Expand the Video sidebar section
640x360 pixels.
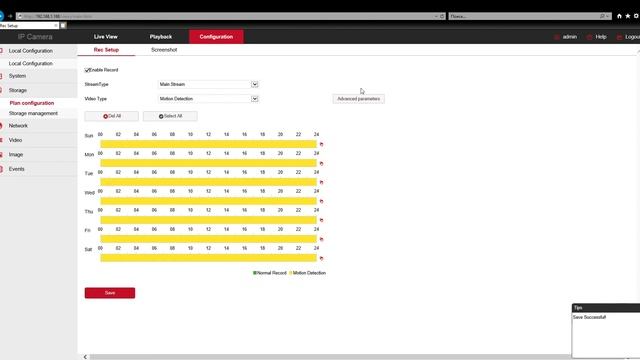tap(38, 140)
